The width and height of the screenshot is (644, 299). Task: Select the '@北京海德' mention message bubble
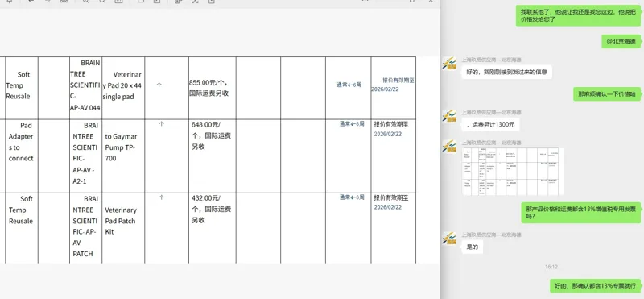[621, 41]
